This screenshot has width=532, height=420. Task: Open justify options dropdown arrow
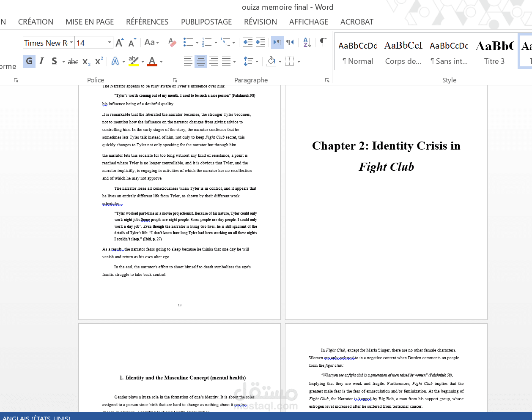(x=235, y=62)
